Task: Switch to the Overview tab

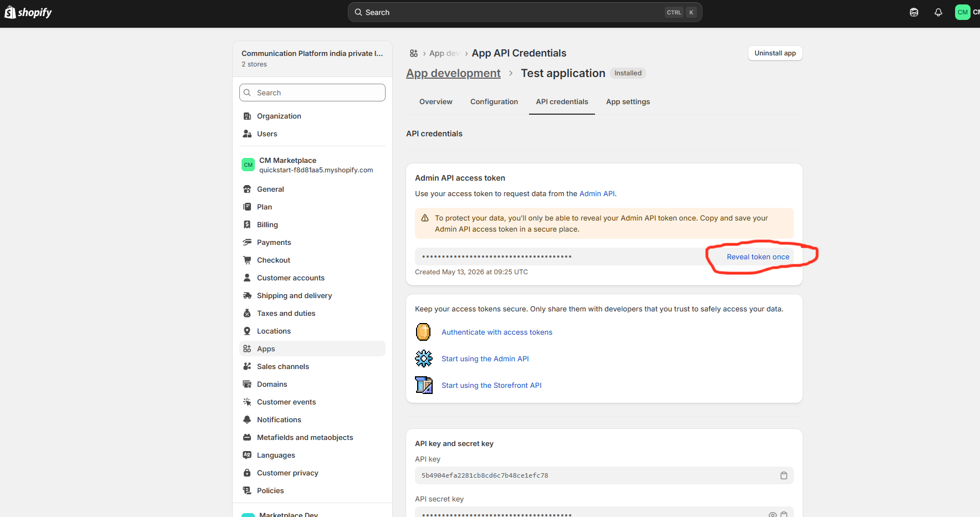Action: [x=436, y=102]
